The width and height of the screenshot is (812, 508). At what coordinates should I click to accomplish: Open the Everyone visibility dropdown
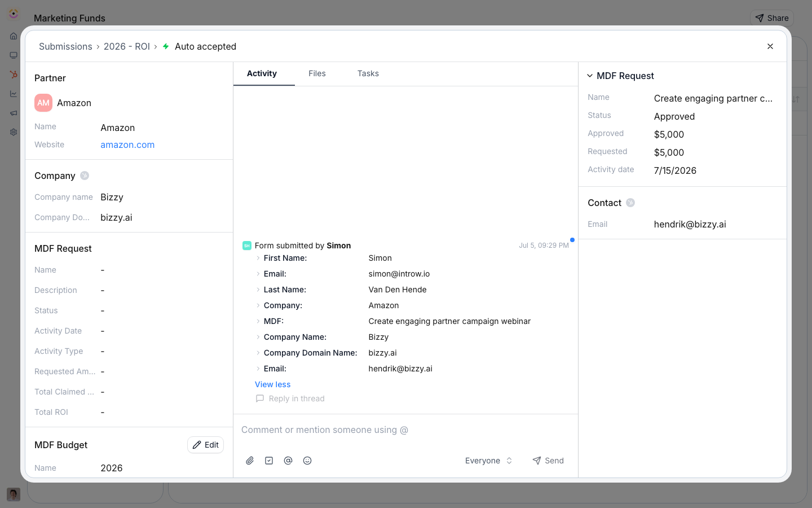coord(488,461)
